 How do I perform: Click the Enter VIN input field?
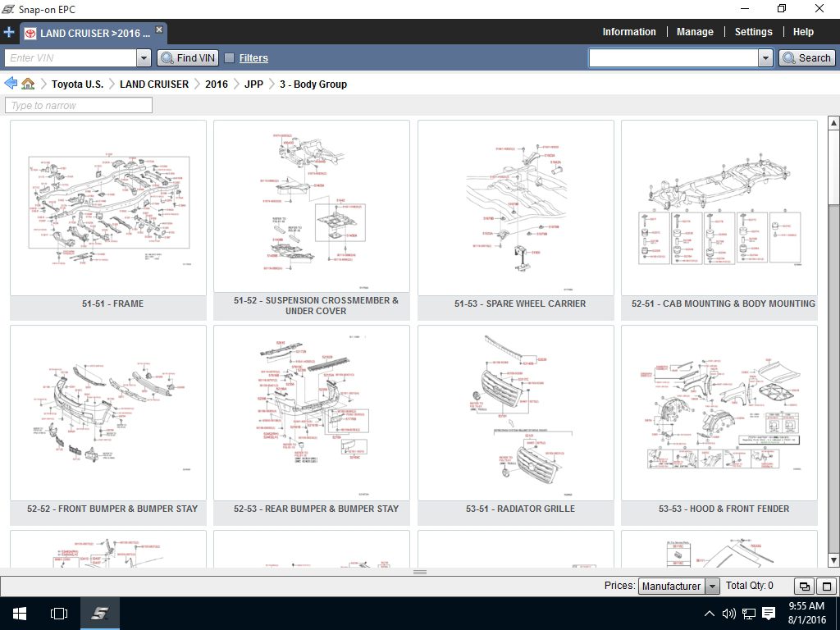point(71,58)
